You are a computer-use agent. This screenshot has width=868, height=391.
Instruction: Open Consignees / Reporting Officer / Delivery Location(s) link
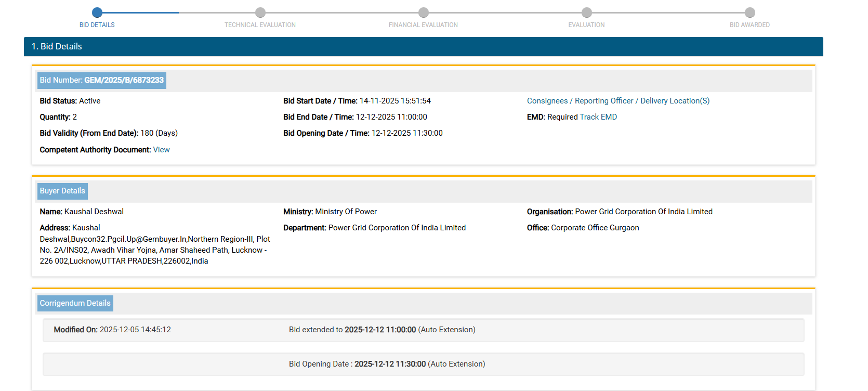[618, 101]
